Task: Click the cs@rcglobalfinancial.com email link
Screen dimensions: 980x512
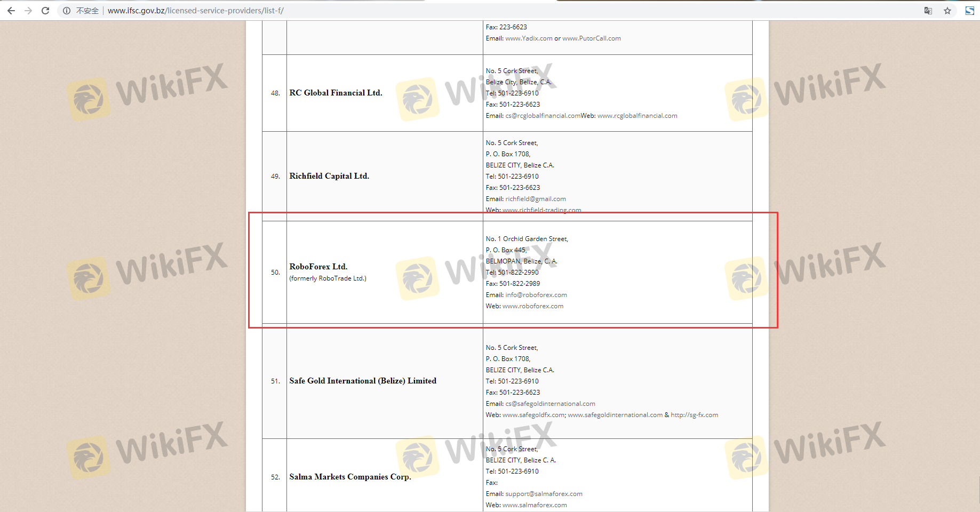Action: (x=543, y=116)
